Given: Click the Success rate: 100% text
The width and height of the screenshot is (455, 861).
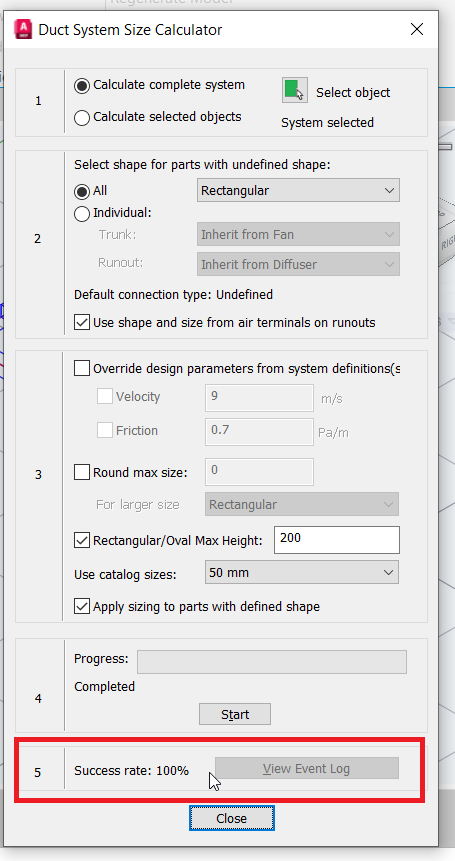Looking at the screenshot, I should point(131,770).
